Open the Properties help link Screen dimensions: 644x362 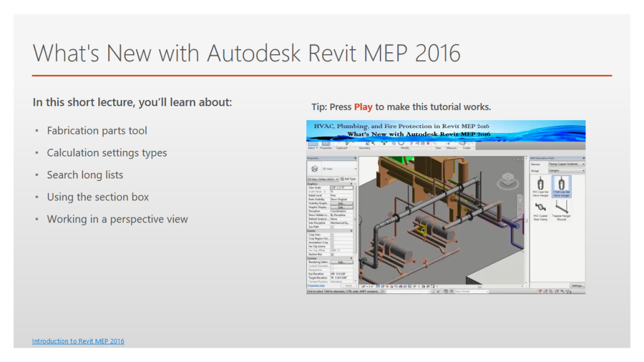pyautogui.click(x=316, y=286)
